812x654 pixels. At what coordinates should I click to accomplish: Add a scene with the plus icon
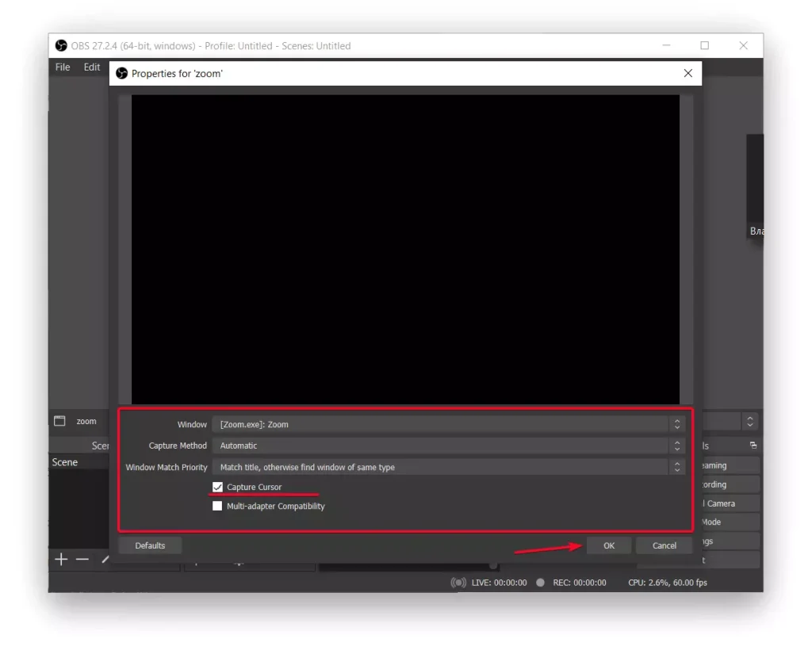coord(61,559)
